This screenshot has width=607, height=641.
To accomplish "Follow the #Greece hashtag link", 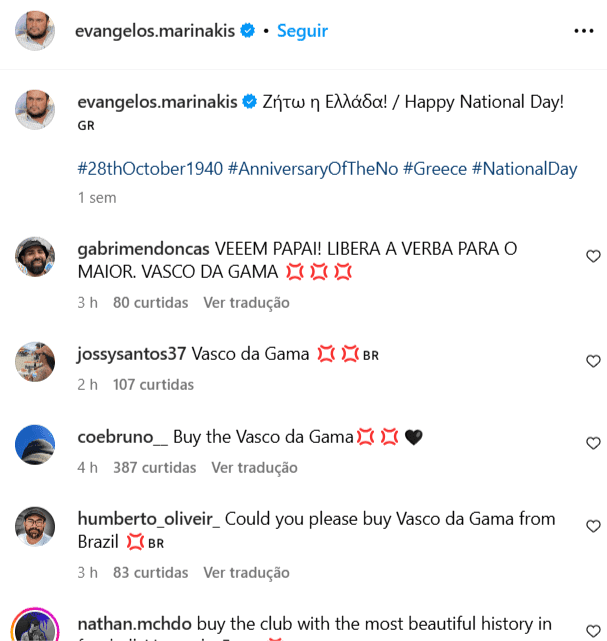I will 435,169.
